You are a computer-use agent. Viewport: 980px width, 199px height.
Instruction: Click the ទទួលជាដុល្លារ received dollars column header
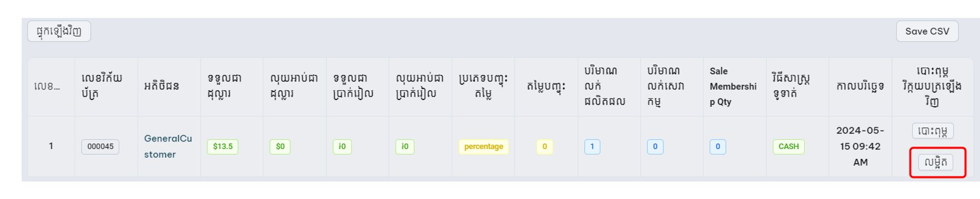tap(224, 86)
